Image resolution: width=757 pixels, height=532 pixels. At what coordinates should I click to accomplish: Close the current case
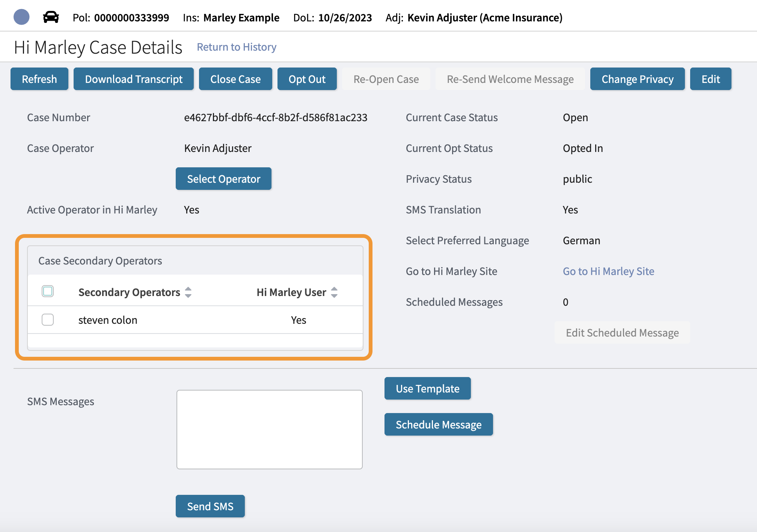tap(235, 79)
